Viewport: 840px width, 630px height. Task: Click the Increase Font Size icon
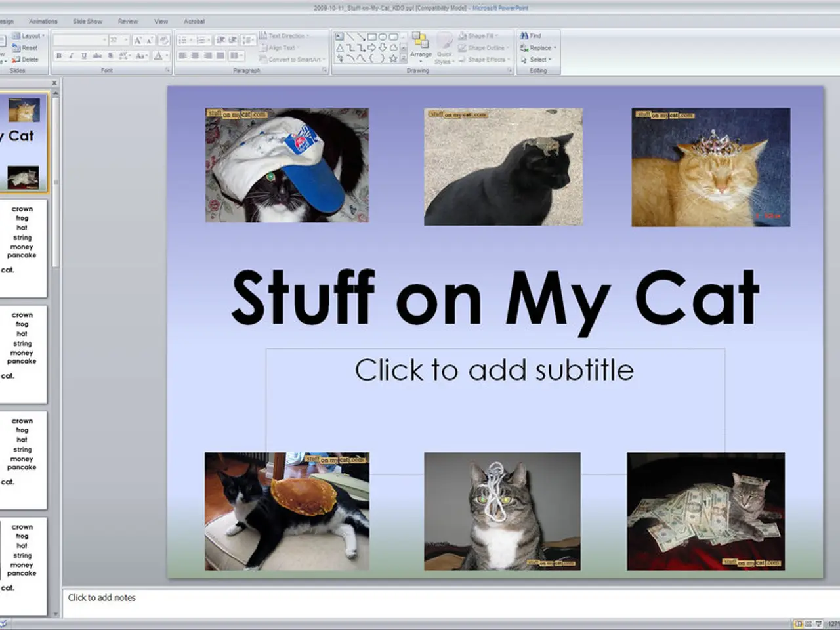pyautogui.click(x=138, y=40)
